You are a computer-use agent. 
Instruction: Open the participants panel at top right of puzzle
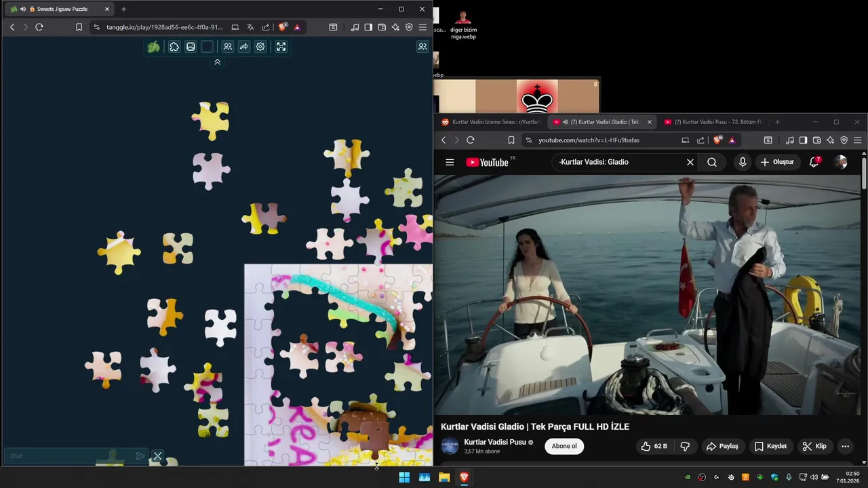point(422,47)
